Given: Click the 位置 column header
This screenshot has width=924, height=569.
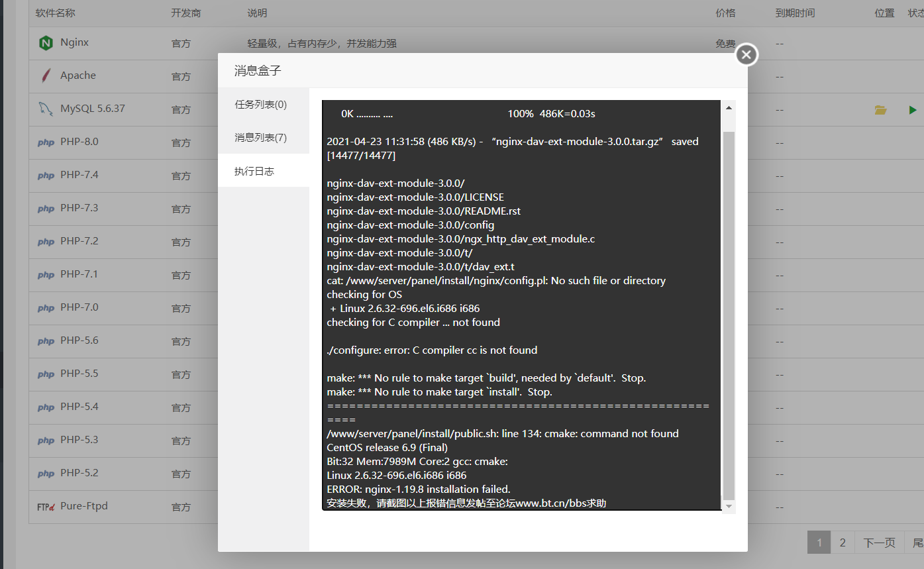Looking at the screenshot, I should [884, 13].
